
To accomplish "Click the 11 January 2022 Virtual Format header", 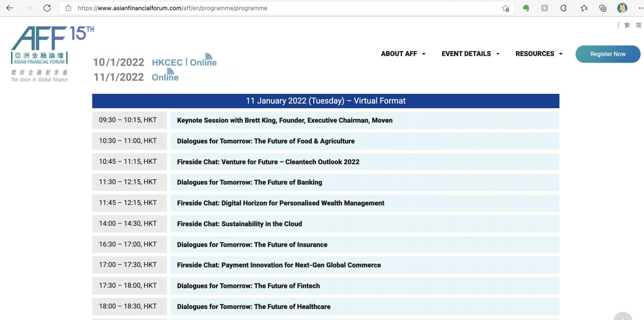I will 326,101.
